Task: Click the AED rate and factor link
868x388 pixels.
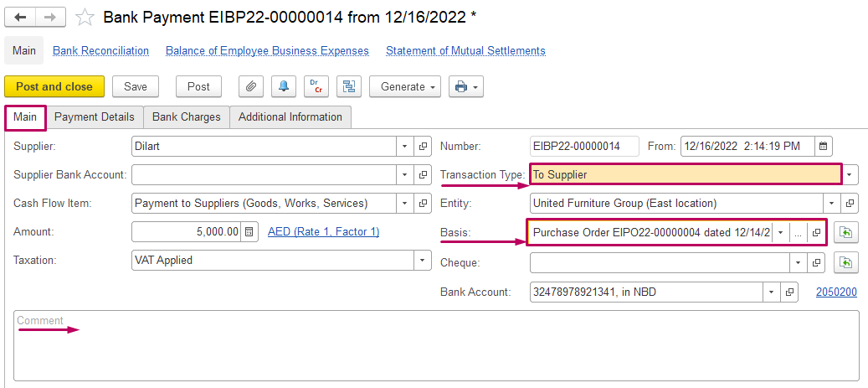Action: (x=323, y=231)
